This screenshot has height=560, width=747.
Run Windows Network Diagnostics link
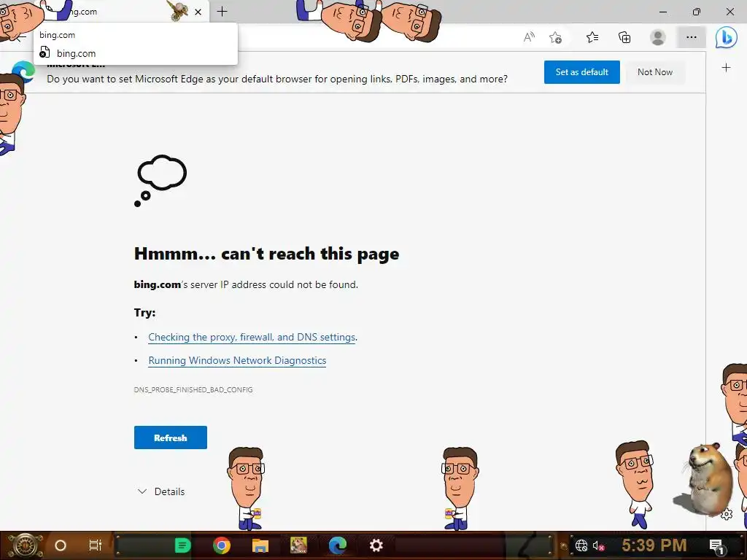(x=237, y=360)
